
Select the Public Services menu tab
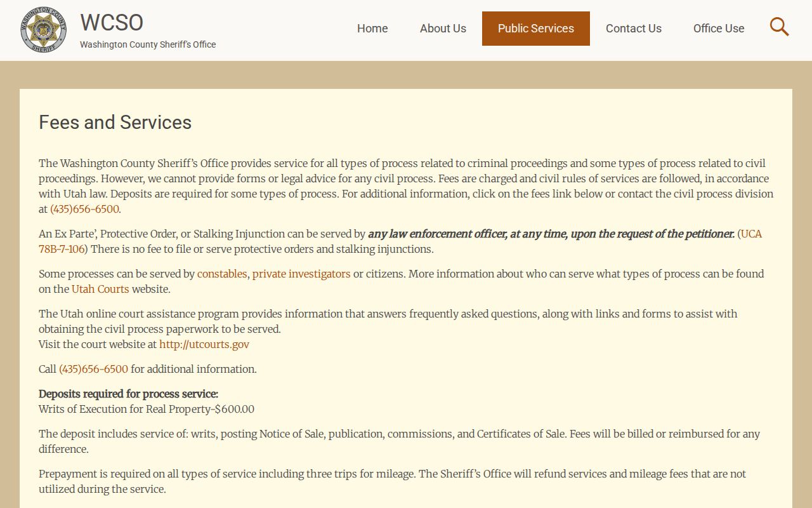536,29
